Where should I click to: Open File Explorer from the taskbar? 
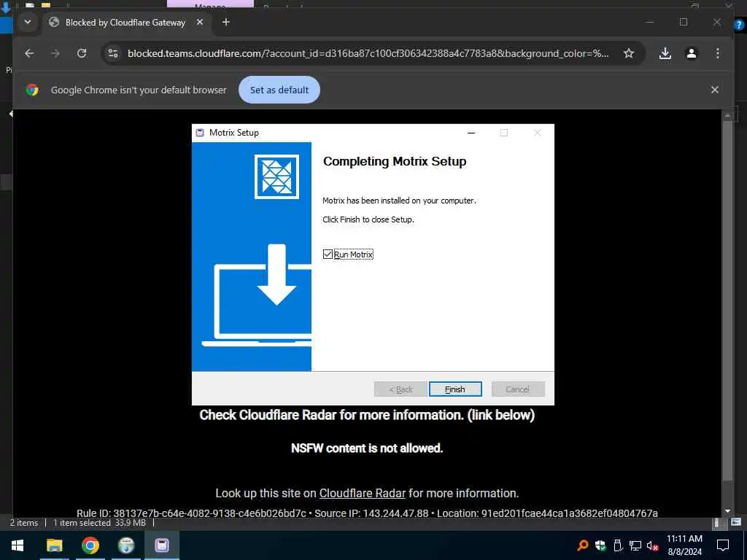pyautogui.click(x=54, y=545)
